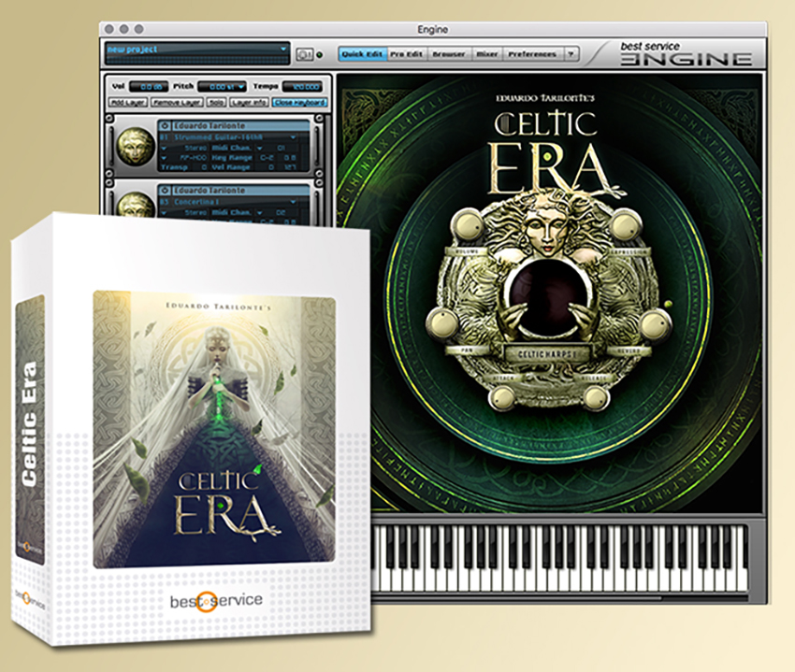Click the Add Layer button
This screenshot has height=672, width=795.
tap(128, 103)
